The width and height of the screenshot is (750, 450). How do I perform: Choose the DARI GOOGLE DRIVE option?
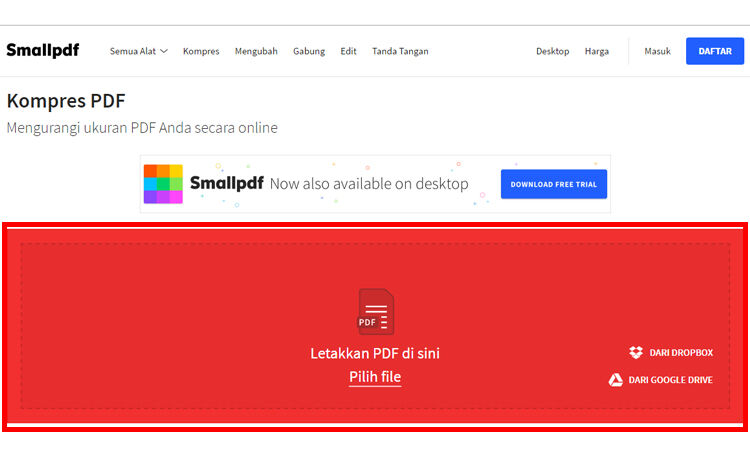[661, 380]
